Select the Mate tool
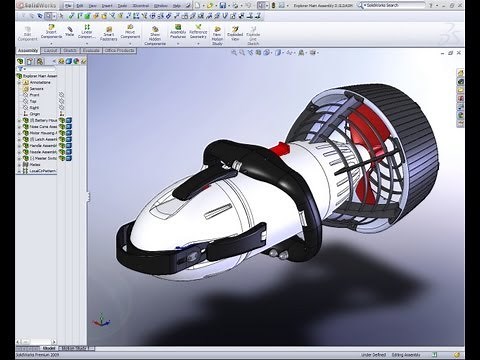Viewport: 480px width, 360px height. pyautogui.click(x=69, y=32)
